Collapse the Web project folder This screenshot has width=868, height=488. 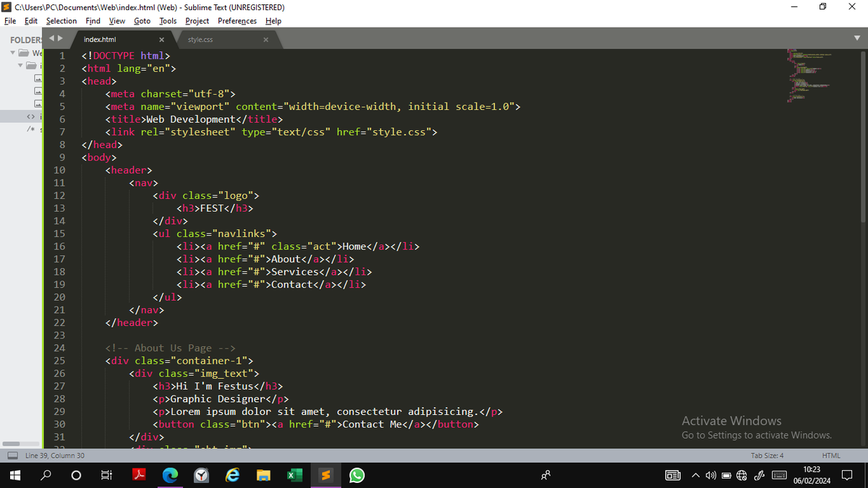12,53
